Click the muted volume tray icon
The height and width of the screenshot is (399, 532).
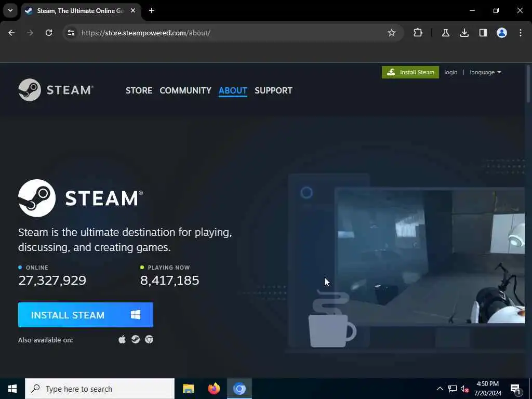coord(465,389)
